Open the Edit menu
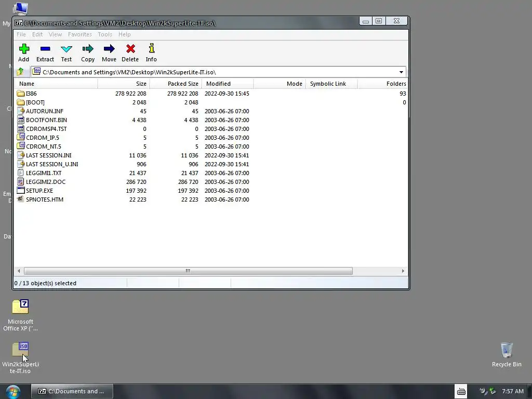Image resolution: width=532 pixels, height=399 pixels. [x=37, y=34]
